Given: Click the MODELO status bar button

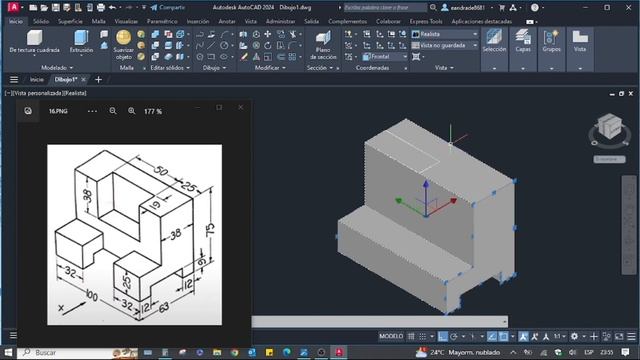Looking at the screenshot, I should [391, 336].
